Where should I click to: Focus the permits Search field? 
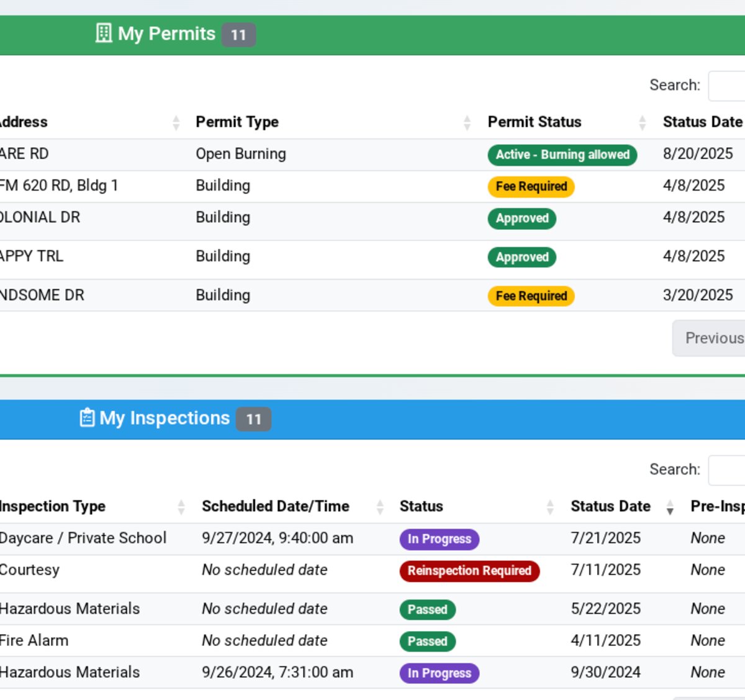[x=728, y=86]
